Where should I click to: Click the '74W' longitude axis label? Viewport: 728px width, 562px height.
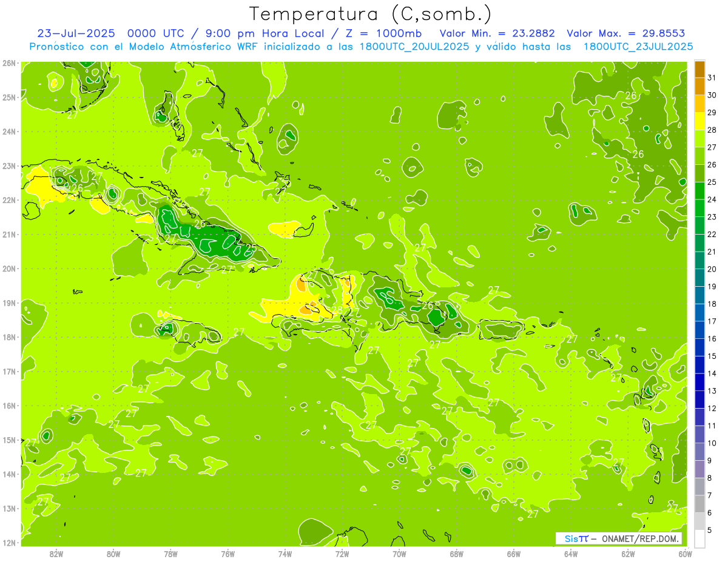point(285,554)
